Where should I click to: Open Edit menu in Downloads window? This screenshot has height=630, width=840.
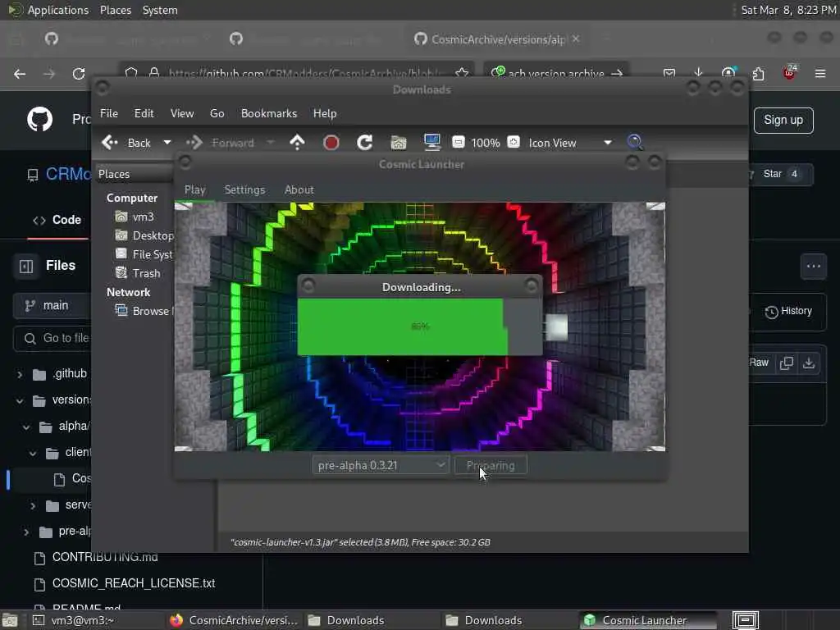[144, 113]
